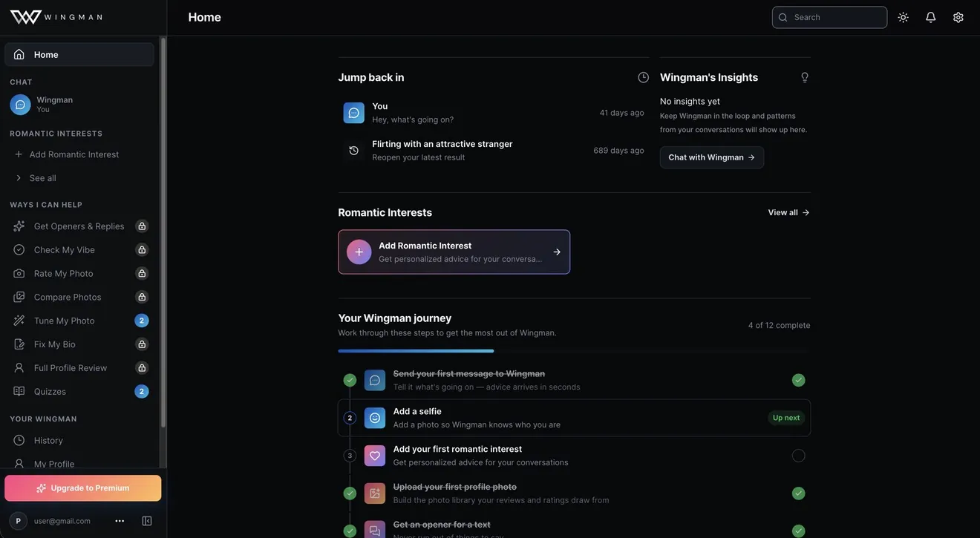Collapse the sidebar panel
The height and width of the screenshot is (538, 980).
pos(147,521)
